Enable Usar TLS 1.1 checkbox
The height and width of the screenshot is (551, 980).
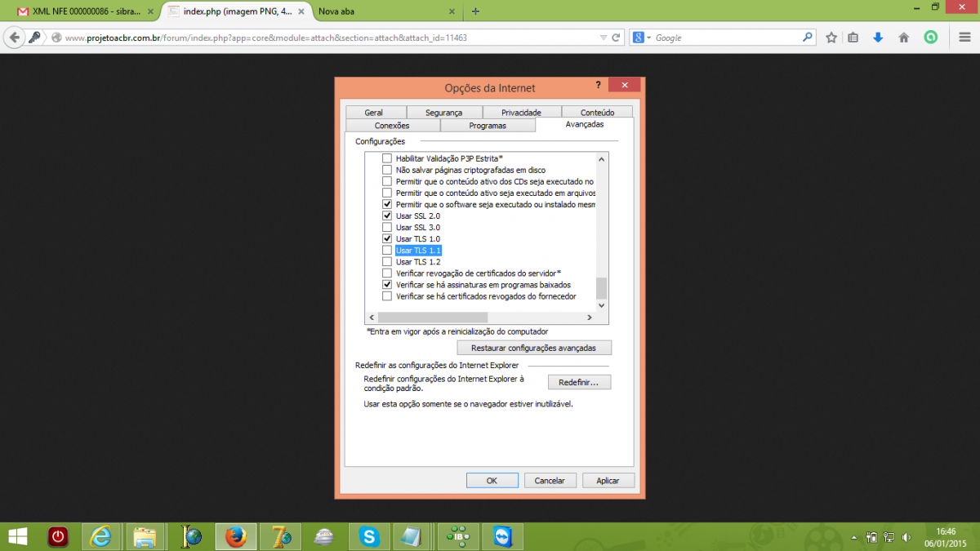coord(387,251)
